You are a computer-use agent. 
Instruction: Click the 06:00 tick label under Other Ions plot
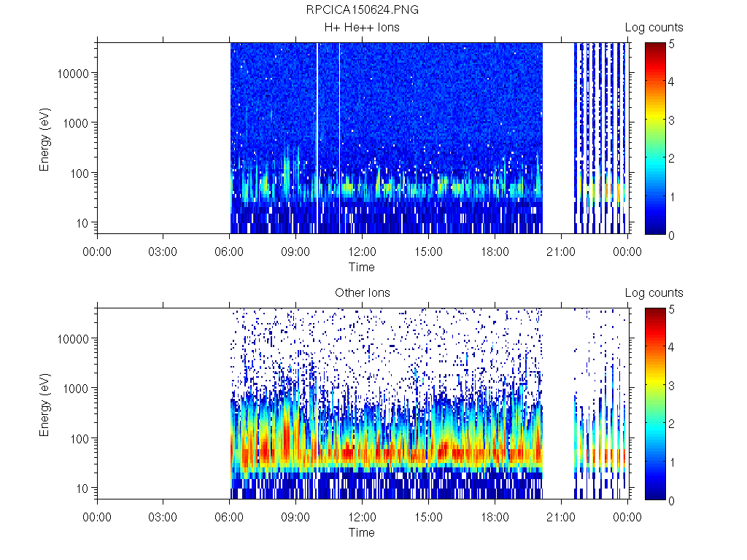tap(229, 517)
